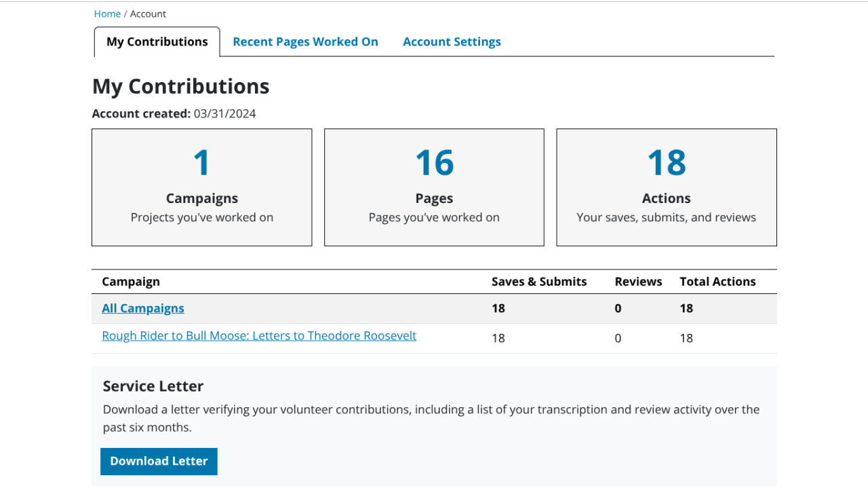This screenshot has width=868, height=488.
Task: Open Rough Rider to Bull Moose campaign link
Action: click(x=259, y=336)
